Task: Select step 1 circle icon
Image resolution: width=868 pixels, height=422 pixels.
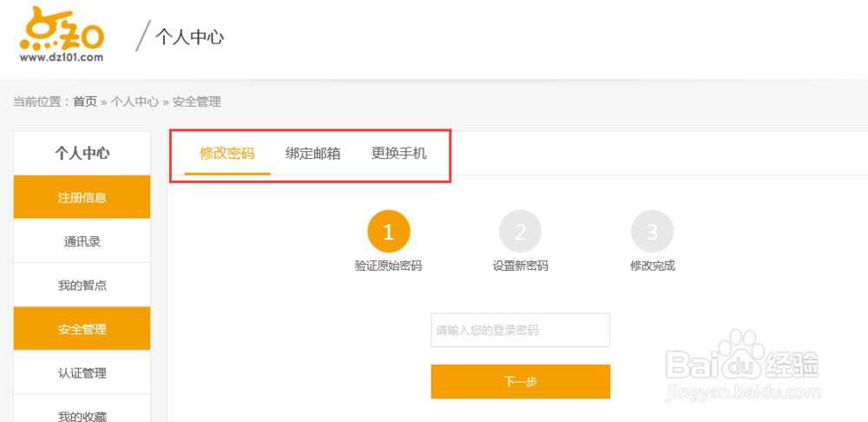Action: (x=388, y=231)
